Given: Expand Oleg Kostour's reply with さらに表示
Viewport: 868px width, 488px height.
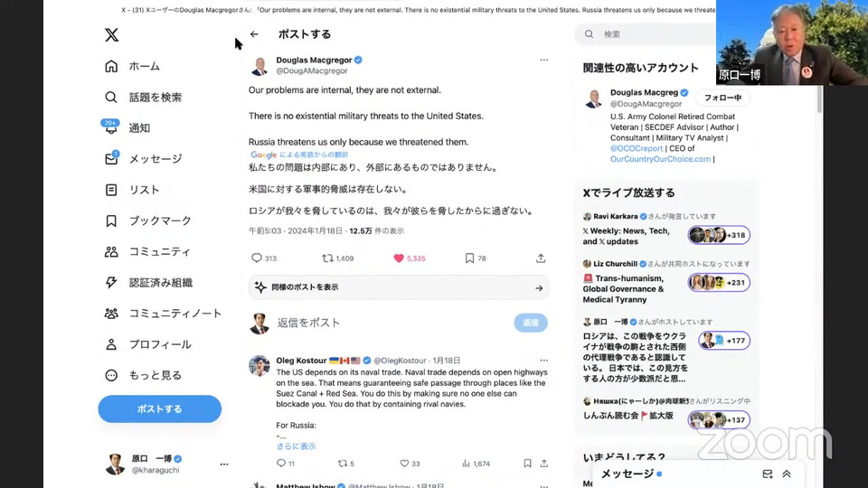Looking at the screenshot, I should click(x=296, y=446).
